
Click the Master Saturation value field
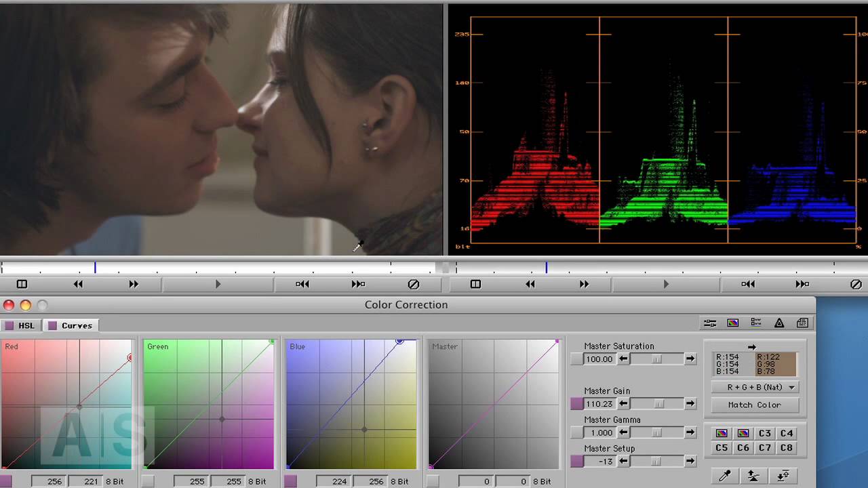(x=599, y=359)
